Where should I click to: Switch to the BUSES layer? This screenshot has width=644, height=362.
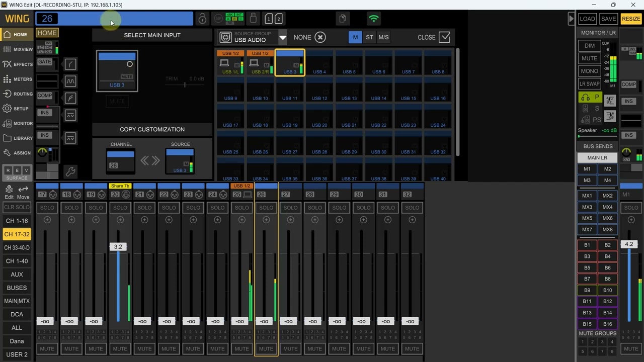pyautogui.click(x=17, y=288)
